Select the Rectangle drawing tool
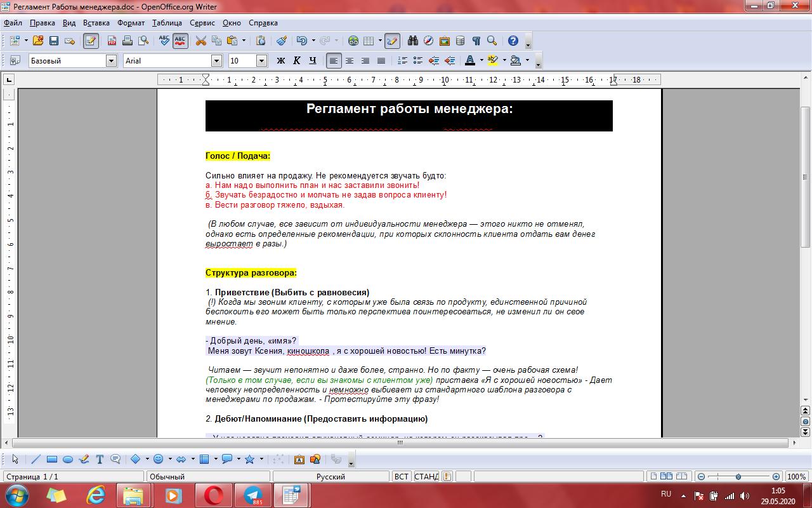Viewport: 812px width, 508px height. (x=52, y=459)
